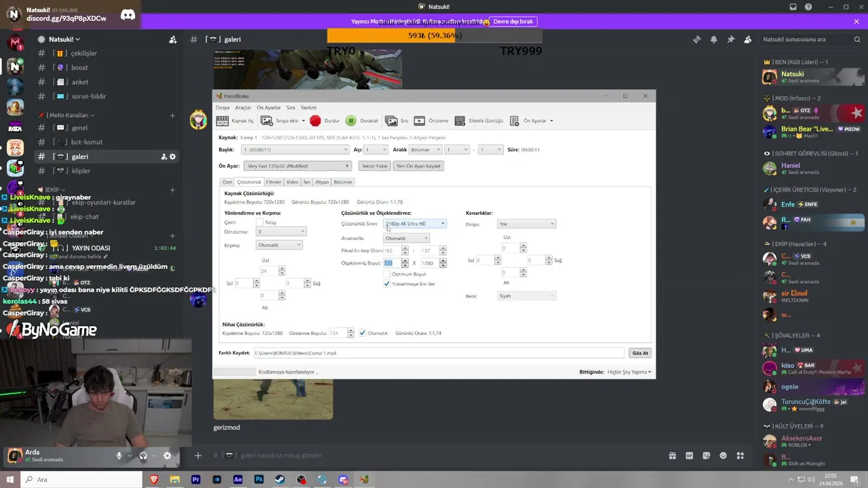Screen dimensions: 868x488
Task: Open source with Kaynak Aç clapperboard icon
Action: tap(222, 121)
